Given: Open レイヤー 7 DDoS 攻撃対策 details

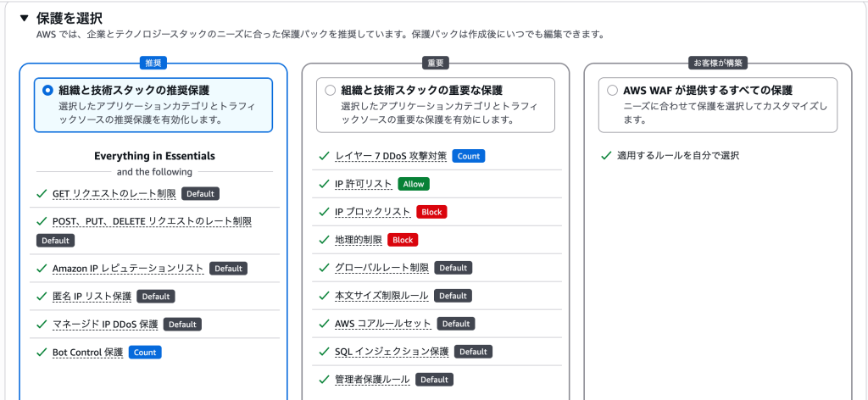Looking at the screenshot, I should click(x=391, y=156).
